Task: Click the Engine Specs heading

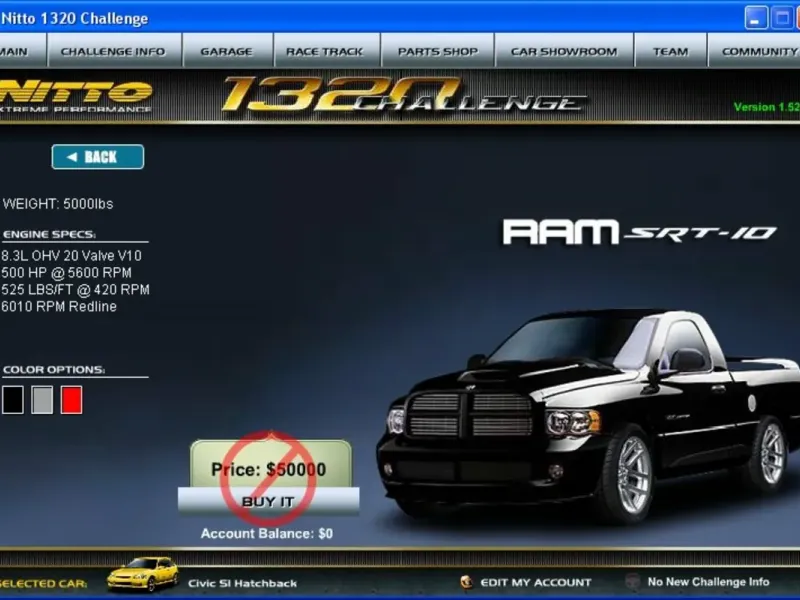Action: [x=49, y=234]
